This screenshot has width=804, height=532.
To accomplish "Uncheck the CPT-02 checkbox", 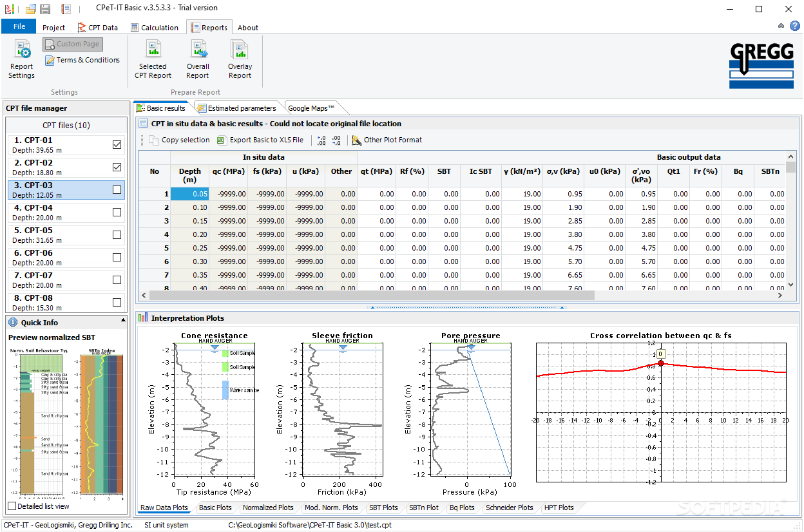I will (117, 167).
